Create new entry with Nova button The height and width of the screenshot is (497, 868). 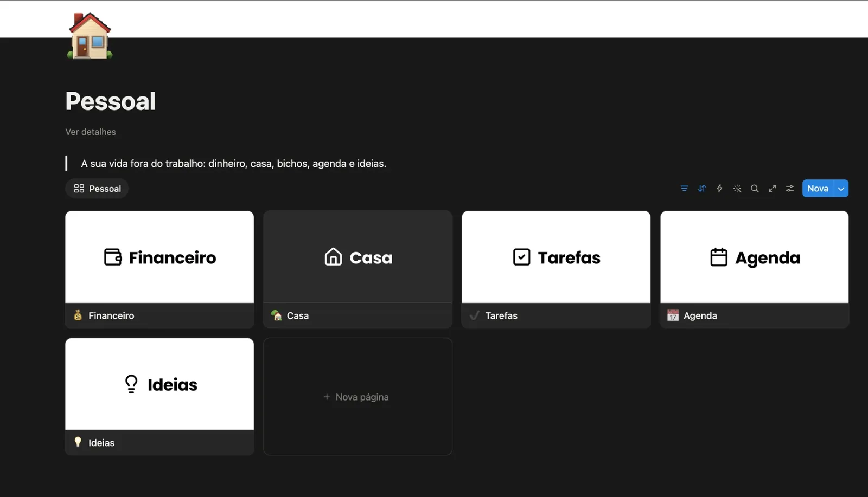[818, 189]
